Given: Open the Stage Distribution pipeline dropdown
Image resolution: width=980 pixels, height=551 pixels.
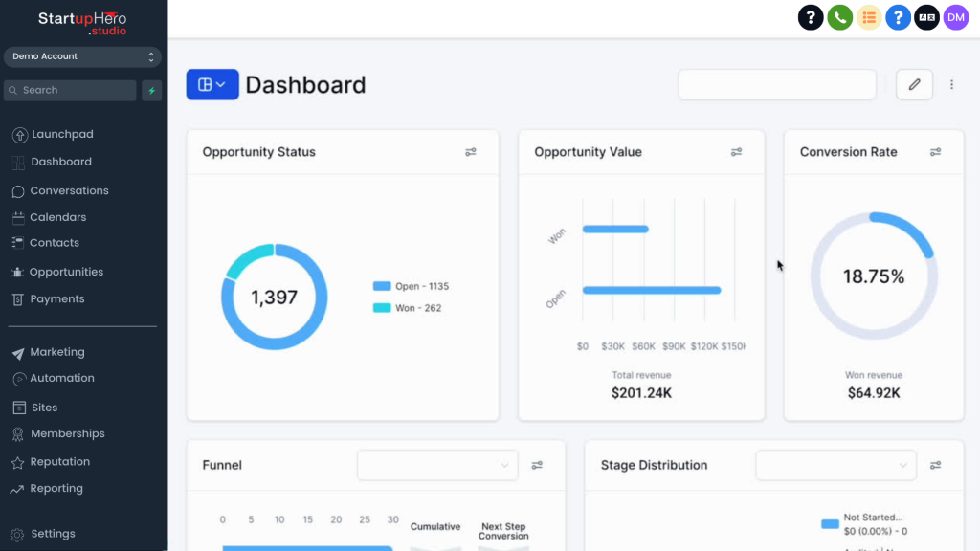Looking at the screenshot, I should pyautogui.click(x=835, y=465).
